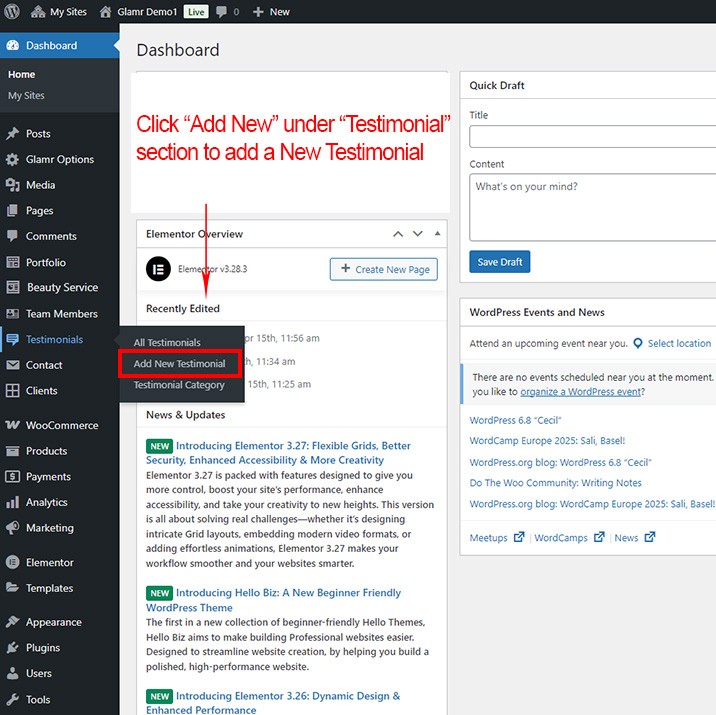Open All Testimonials submenu item

click(x=167, y=342)
